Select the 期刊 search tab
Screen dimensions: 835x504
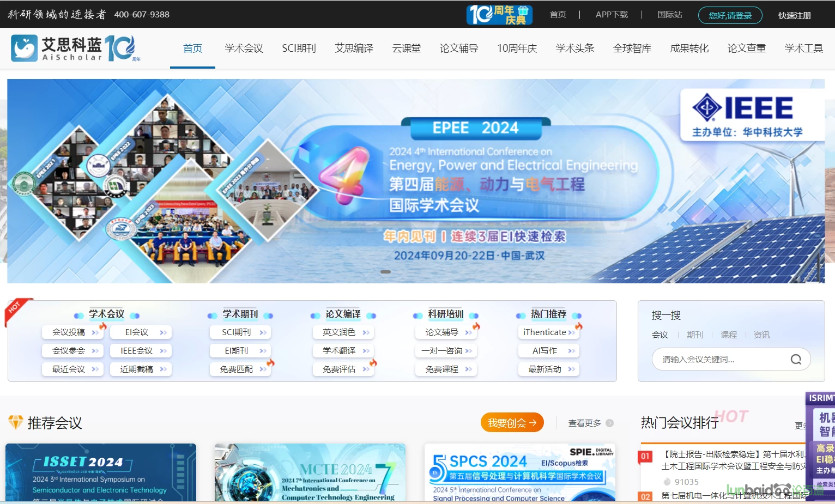pyautogui.click(x=695, y=335)
